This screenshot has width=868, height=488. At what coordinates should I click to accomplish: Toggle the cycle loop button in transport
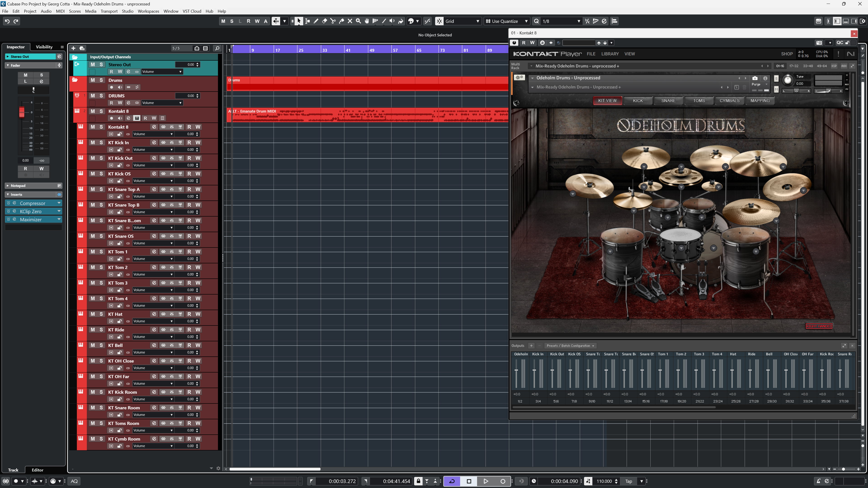452,481
